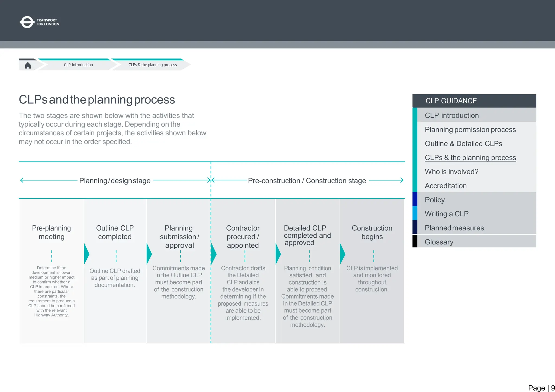
Task: Go to Planning permission process section
Action: 470,130
